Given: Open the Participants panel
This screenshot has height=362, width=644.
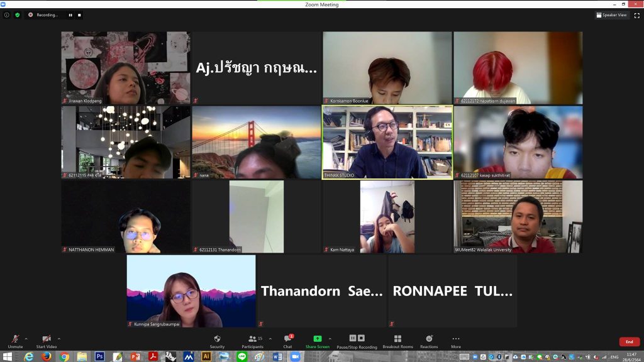Looking at the screenshot, I should pyautogui.click(x=252, y=341).
